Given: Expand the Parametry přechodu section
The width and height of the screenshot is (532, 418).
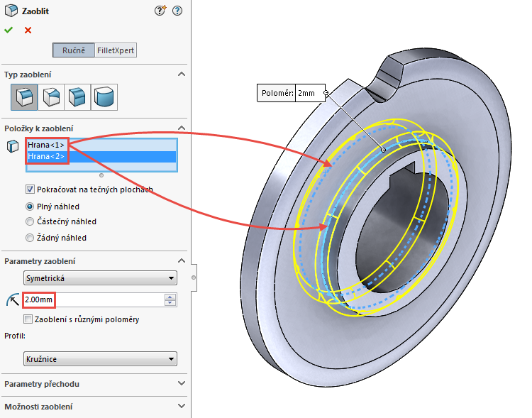Looking at the screenshot, I should point(182,383).
